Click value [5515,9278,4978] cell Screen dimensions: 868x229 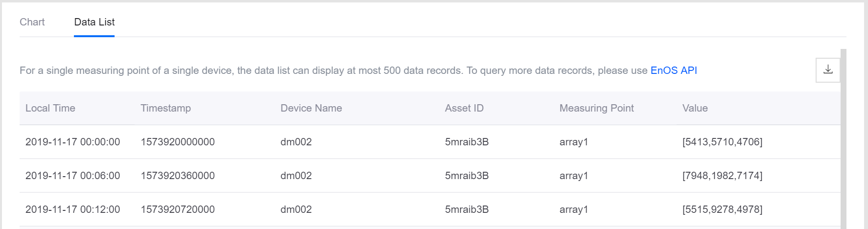[x=722, y=209]
